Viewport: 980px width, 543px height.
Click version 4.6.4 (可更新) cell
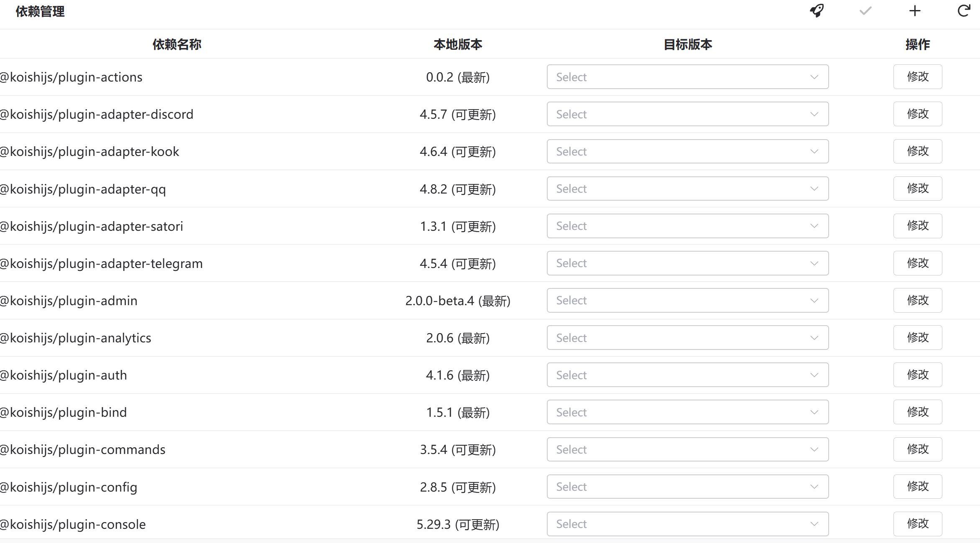click(458, 152)
